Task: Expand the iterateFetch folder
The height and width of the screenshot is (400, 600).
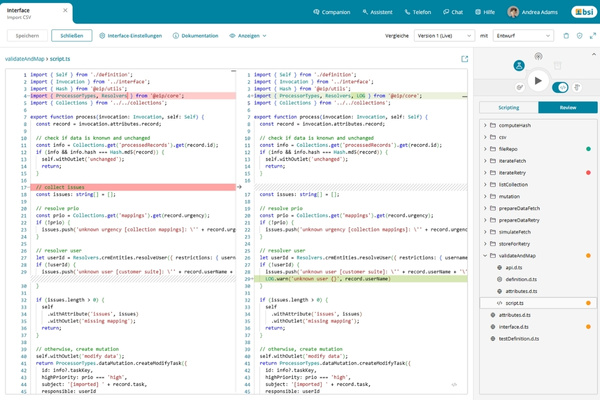Action: click(485, 161)
